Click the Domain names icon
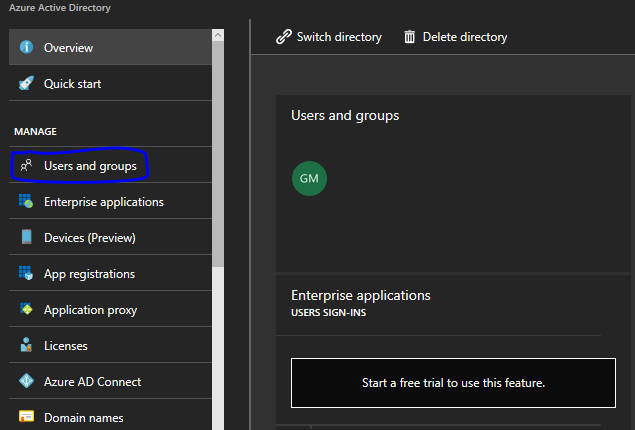The height and width of the screenshot is (430, 635). click(26, 417)
